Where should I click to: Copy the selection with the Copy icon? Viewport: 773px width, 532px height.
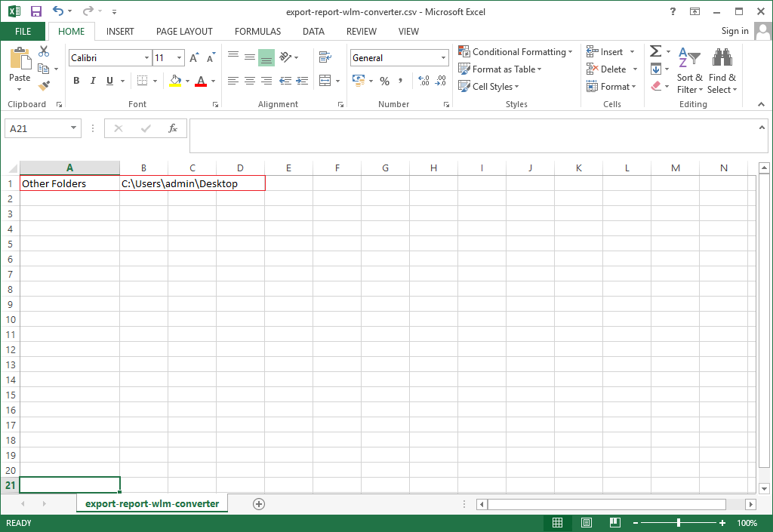44,69
